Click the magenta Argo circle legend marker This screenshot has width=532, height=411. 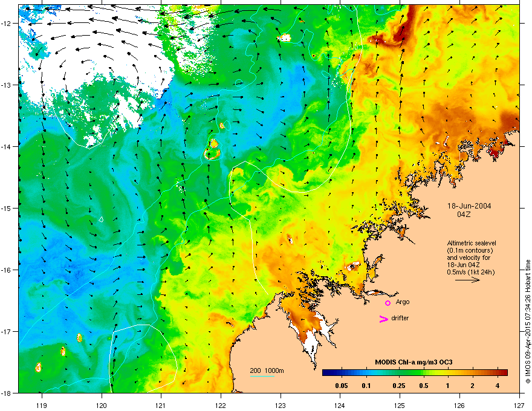coord(388,303)
